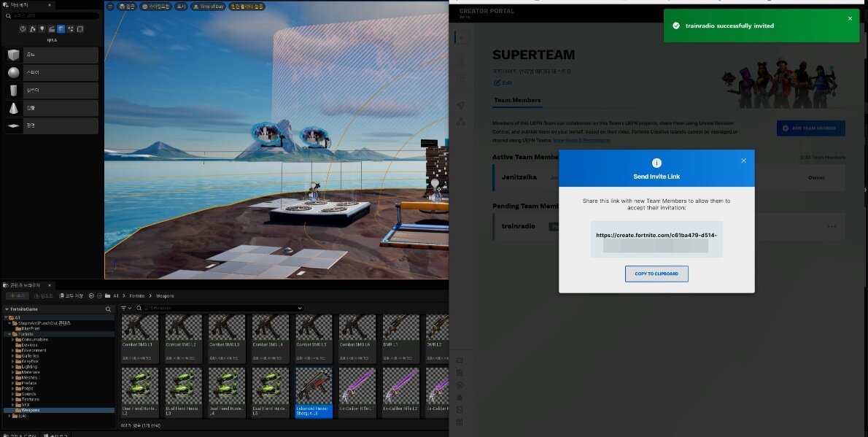Select the lights category icon
Viewport: 868px width, 437px height.
click(42, 29)
